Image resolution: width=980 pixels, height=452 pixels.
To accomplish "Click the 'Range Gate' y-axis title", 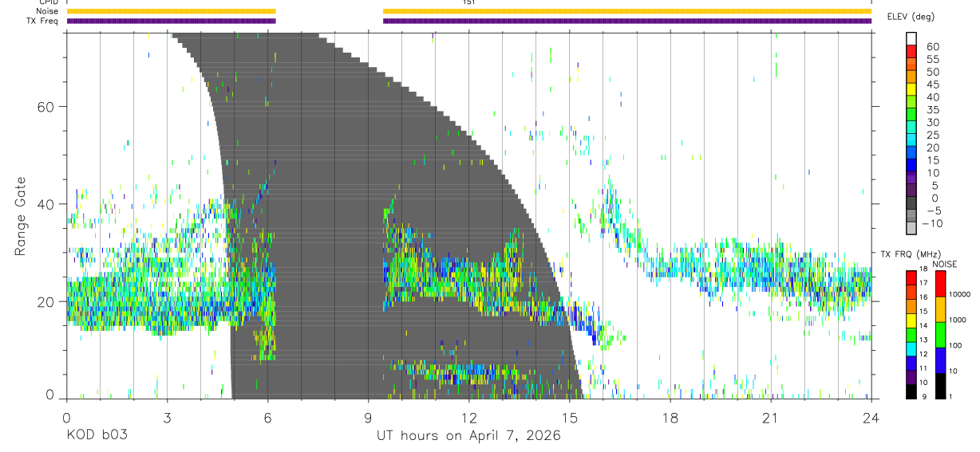I will [22, 217].
